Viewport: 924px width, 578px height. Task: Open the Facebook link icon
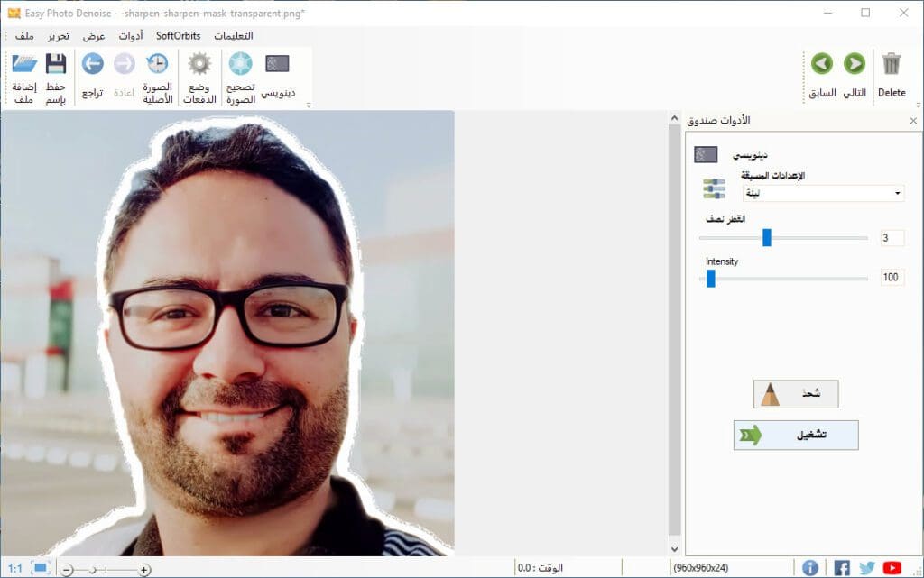tap(842, 568)
